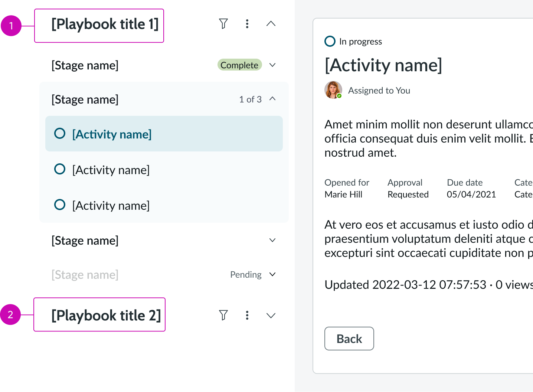This screenshot has height=392, width=533.
Task: Open the kebab menu for Playbook title 2
Action: pyautogui.click(x=247, y=315)
